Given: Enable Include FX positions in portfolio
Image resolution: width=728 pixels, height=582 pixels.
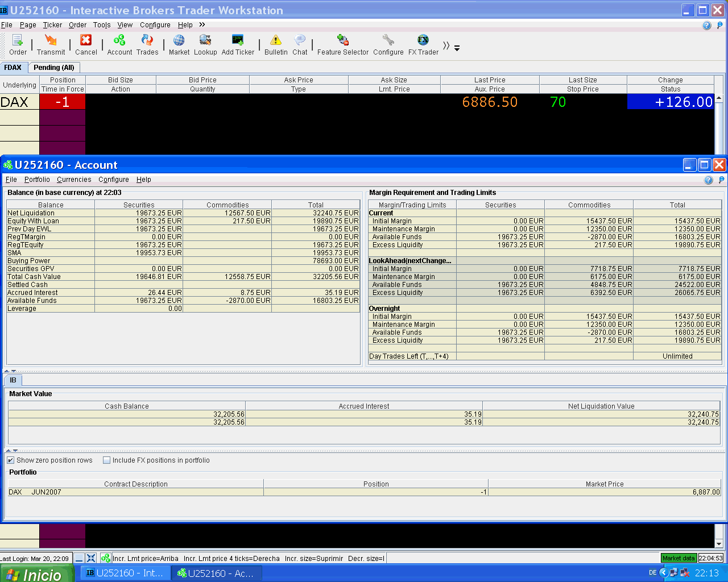Looking at the screenshot, I should pos(106,460).
